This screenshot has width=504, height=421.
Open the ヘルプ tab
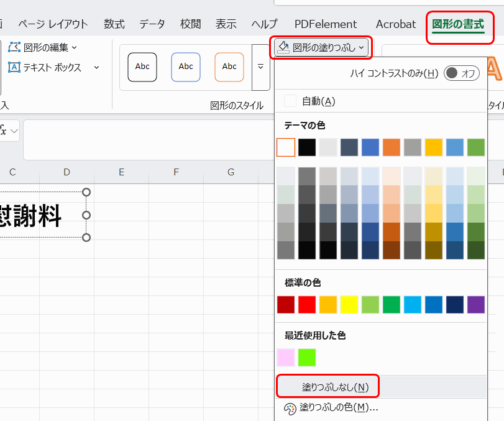click(x=264, y=24)
